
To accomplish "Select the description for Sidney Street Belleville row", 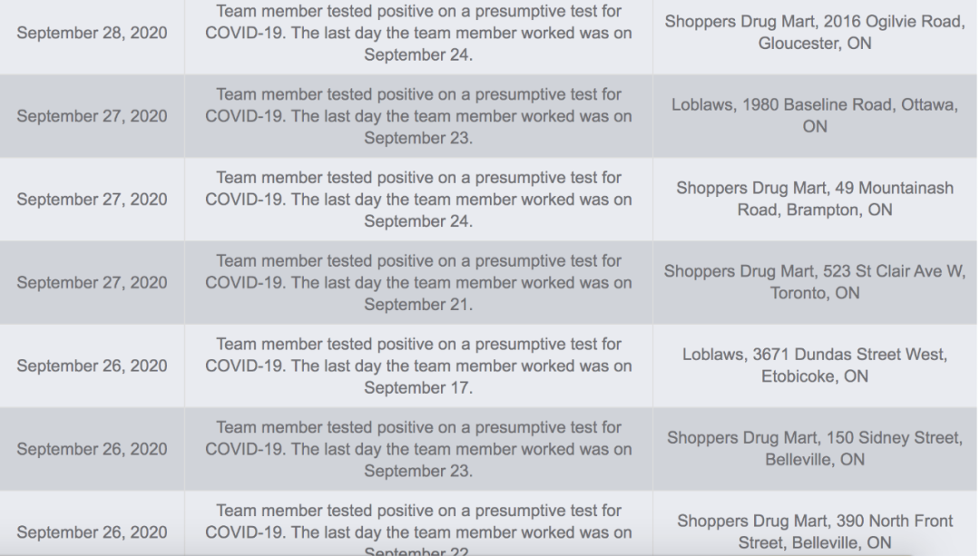I will [418, 449].
